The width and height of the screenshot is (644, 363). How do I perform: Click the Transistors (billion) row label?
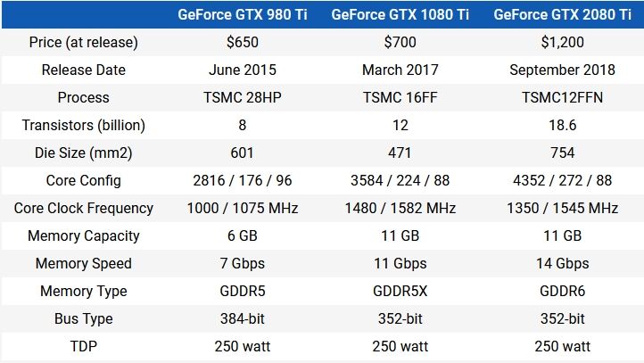pos(83,125)
